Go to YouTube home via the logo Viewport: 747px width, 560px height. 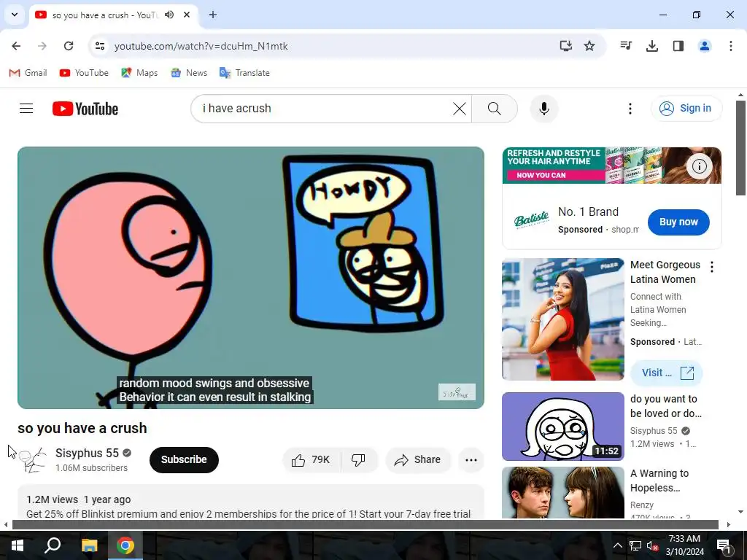tap(85, 109)
